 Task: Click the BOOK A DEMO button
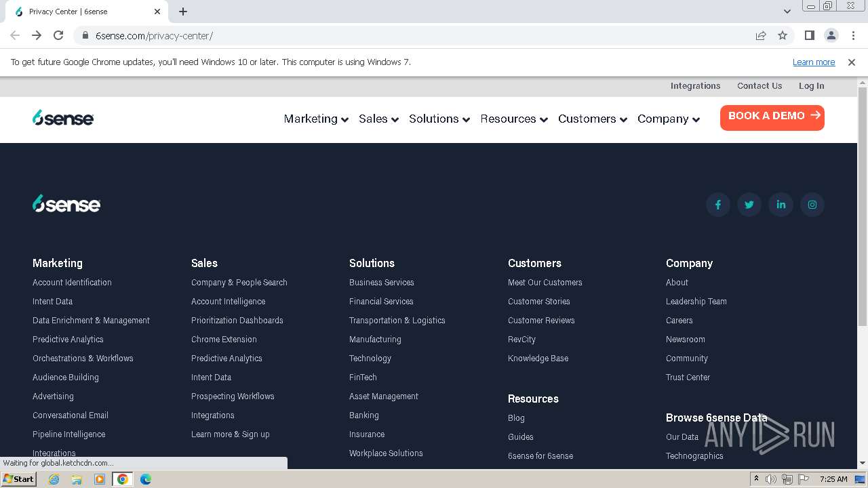(772, 117)
